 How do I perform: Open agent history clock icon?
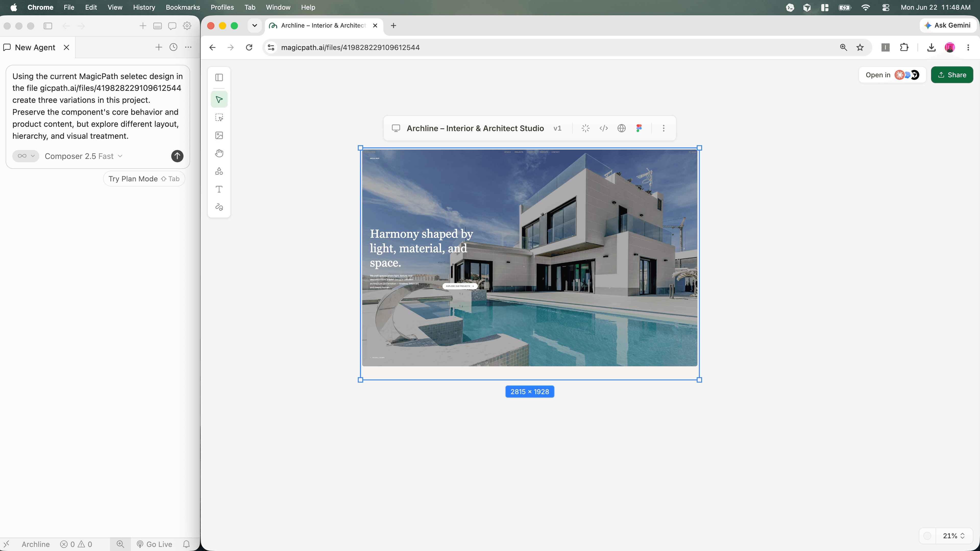(x=174, y=47)
